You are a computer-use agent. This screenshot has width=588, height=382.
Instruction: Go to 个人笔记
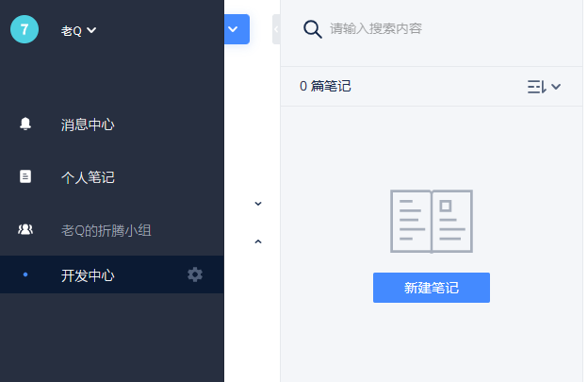click(88, 177)
